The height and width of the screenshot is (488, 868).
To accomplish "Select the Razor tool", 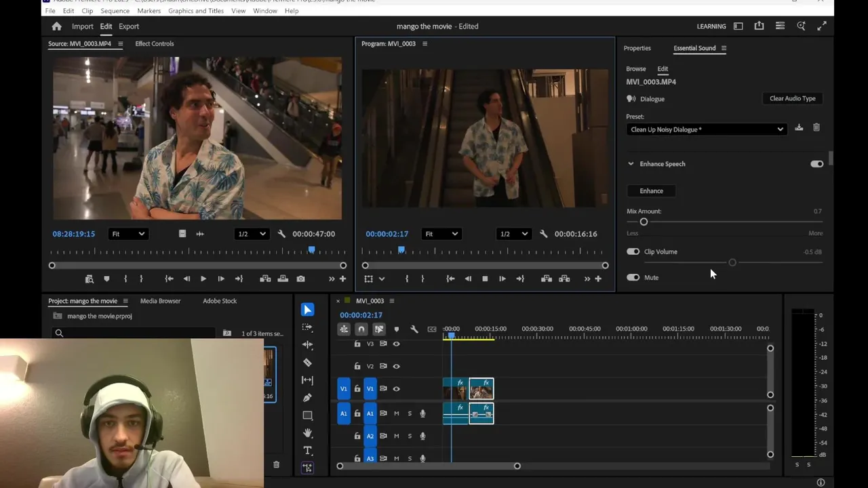I will 308,363.
